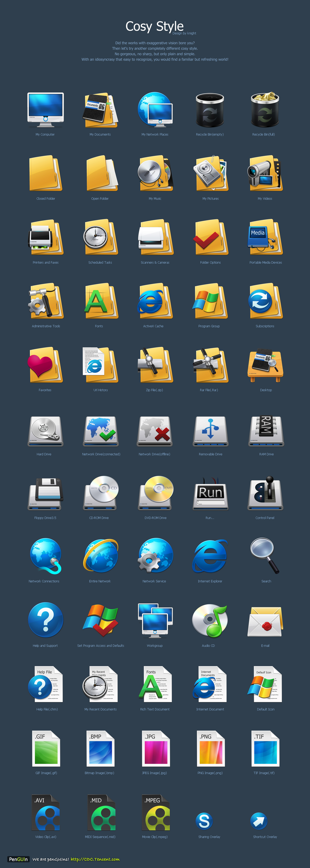This screenshot has width=310, height=868.
Task: Select the Video Clip .AVI icon
Action: [x=46, y=812]
